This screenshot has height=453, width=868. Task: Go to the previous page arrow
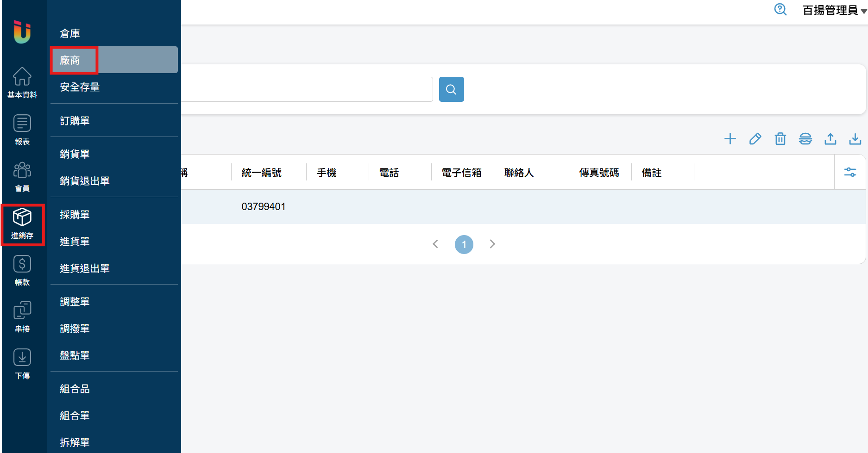pyautogui.click(x=435, y=244)
